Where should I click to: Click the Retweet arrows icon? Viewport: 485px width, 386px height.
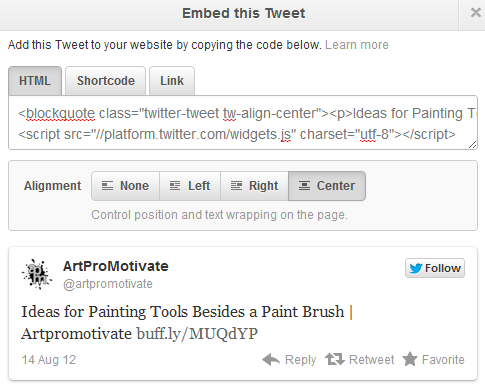[335, 359]
